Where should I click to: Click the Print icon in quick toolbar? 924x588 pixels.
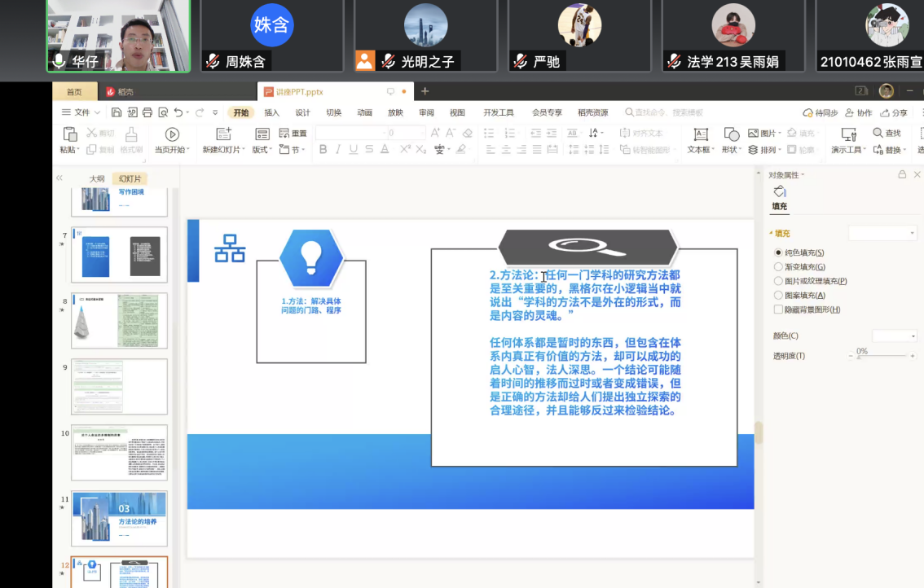coord(147,112)
